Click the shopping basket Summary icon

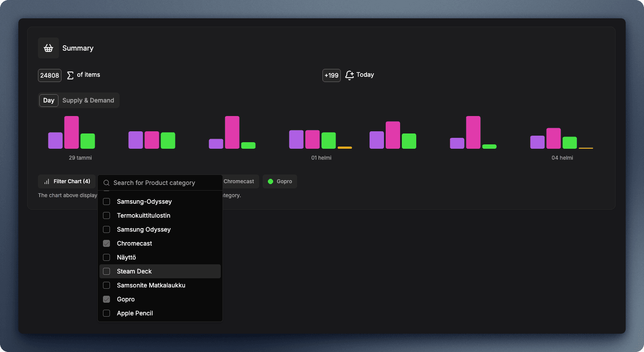point(48,48)
